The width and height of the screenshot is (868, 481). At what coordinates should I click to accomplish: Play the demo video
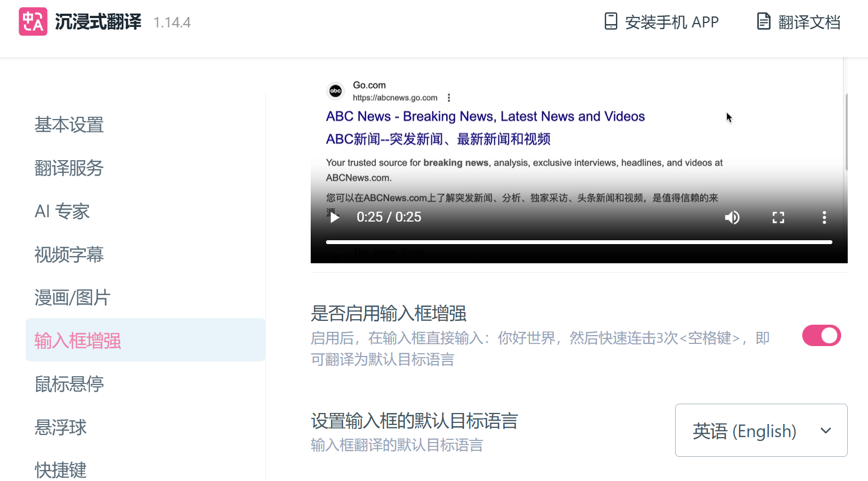pyautogui.click(x=334, y=217)
